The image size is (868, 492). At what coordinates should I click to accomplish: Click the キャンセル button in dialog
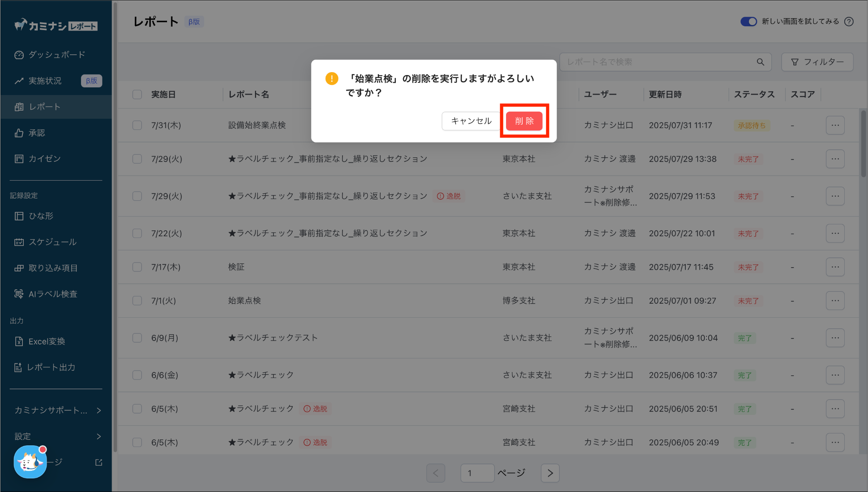[471, 121]
